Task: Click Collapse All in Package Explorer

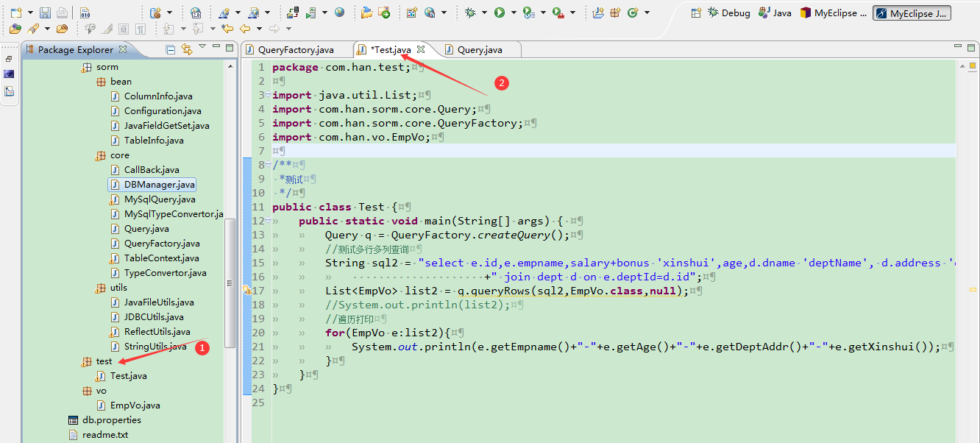Action: [171, 49]
